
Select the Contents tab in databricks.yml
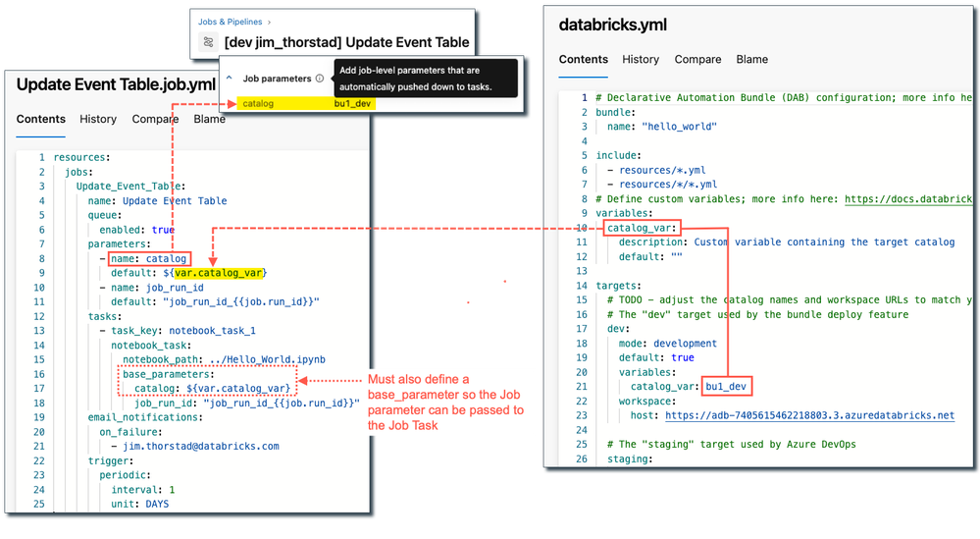[x=584, y=59]
